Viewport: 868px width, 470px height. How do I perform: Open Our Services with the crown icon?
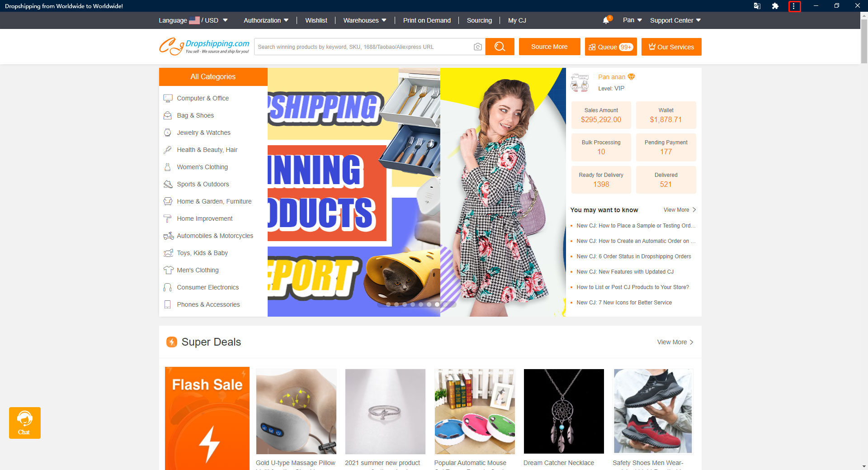tap(671, 47)
